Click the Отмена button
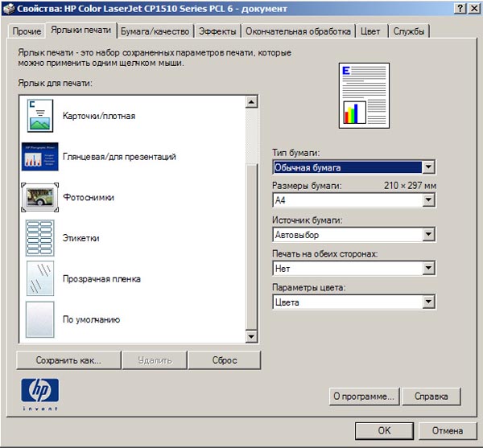The width and height of the screenshot is (483, 448). (448, 430)
